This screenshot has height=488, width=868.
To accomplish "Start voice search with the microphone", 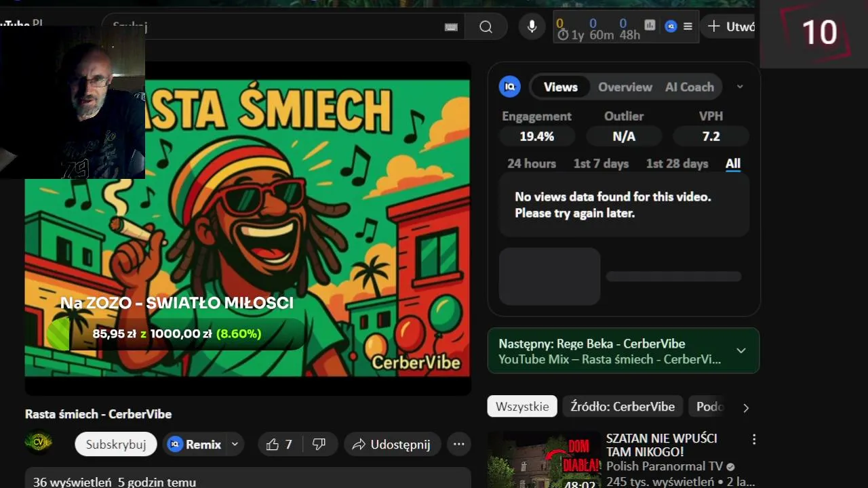I will (x=532, y=26).
